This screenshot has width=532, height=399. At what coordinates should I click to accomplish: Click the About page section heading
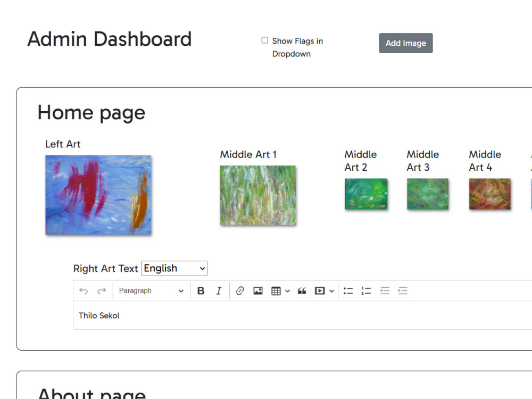click(x=92, y=394)
